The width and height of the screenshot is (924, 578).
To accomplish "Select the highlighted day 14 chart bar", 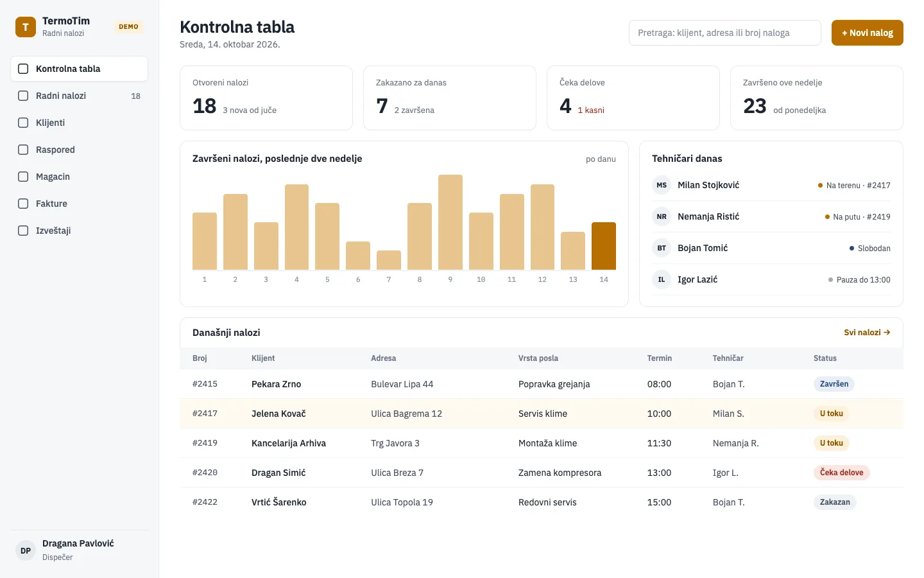I will (x=604, y=246).
